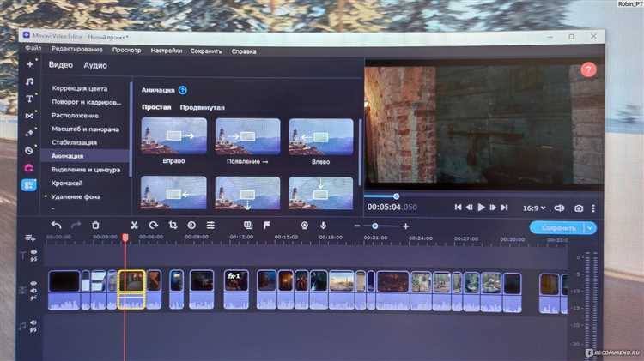The image size is (644, 361).
Task: Open the 16:9 aspect ratio dropdown
Action: pos(534,208)
